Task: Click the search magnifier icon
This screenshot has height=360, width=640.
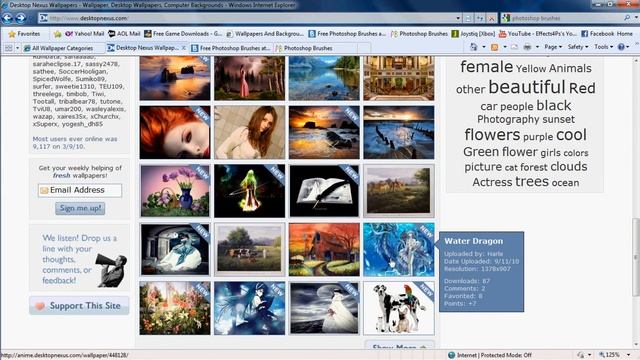Action: pos(627,18)
